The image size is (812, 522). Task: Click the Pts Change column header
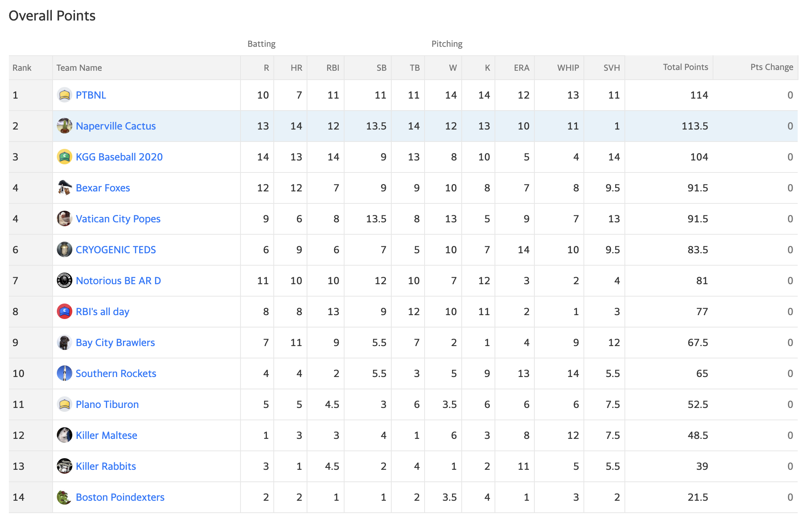tap(772, 67)
